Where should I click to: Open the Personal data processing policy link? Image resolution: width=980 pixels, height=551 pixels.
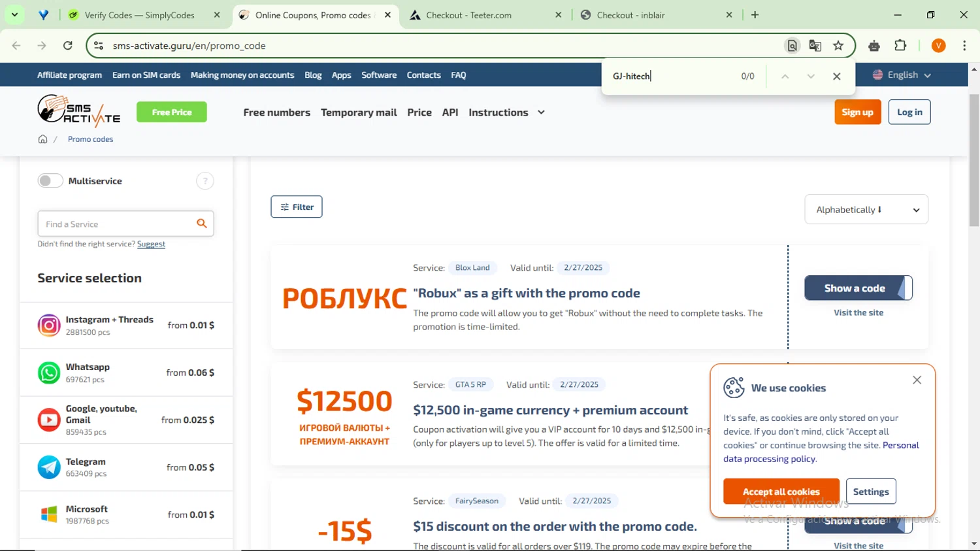(821, 452)
